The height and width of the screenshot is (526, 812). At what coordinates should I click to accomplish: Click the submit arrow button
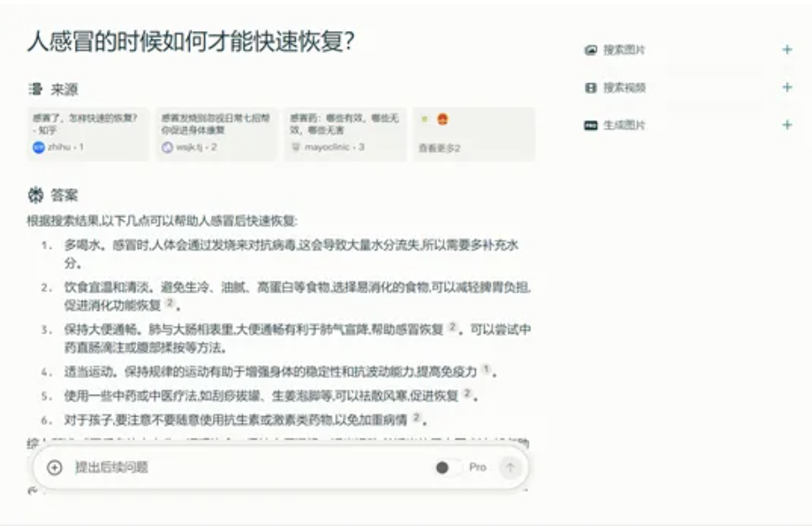click(510, 467)
